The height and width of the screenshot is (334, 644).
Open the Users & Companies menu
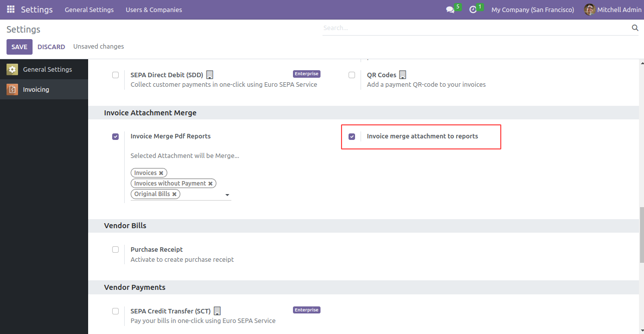click(154, 10)
